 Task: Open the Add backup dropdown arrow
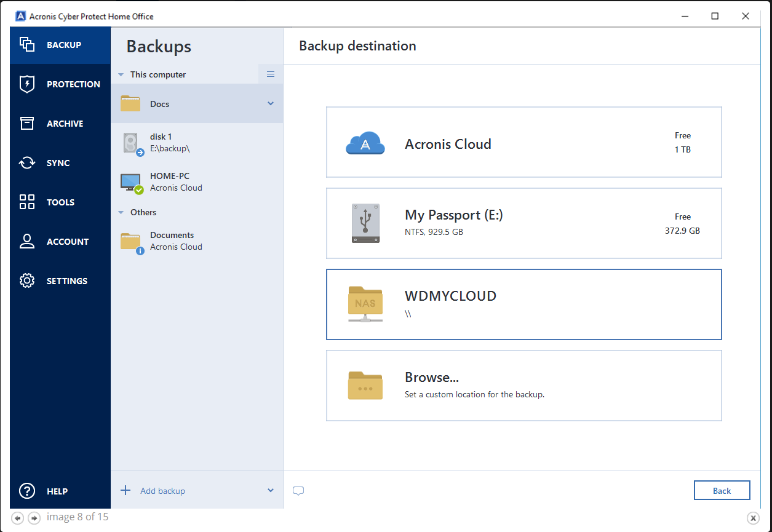click(x=271, y=491)
